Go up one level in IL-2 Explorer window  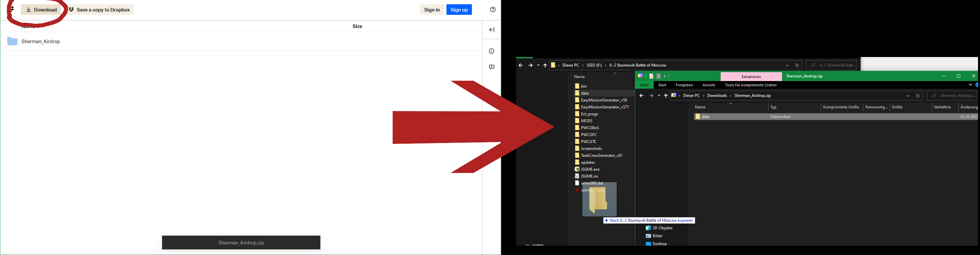point(545,65)
